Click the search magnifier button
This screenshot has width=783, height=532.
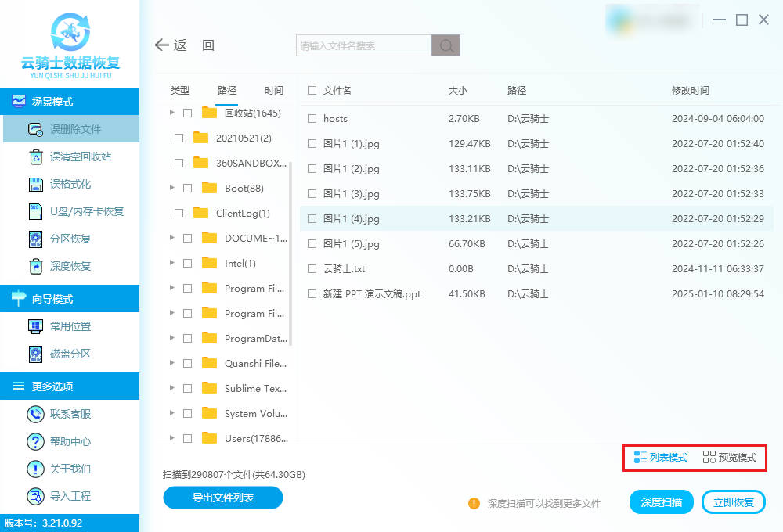click(446, 46)
